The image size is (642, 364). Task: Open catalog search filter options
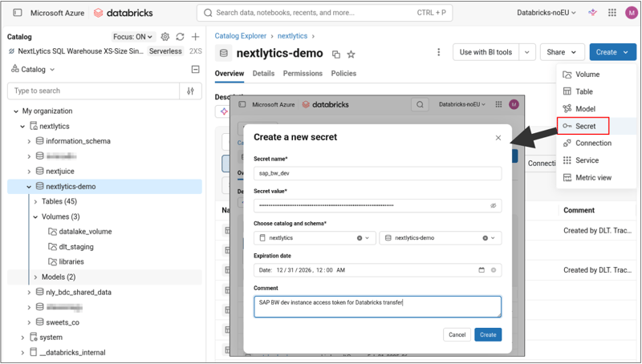point(190,91)
